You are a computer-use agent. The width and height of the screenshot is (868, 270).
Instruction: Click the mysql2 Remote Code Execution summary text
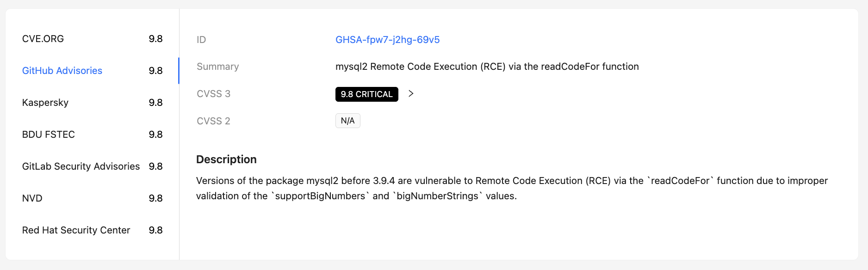pos(487,67)
